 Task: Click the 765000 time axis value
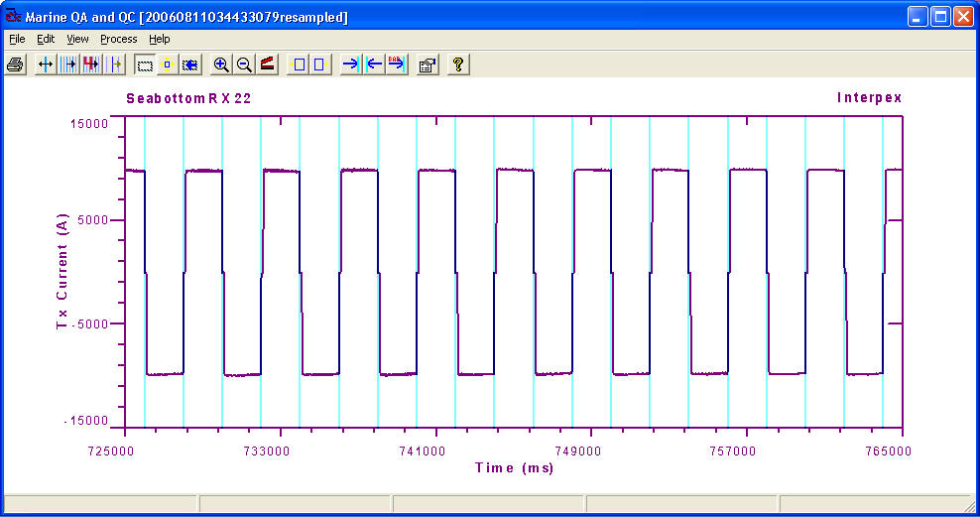(890, 451)
